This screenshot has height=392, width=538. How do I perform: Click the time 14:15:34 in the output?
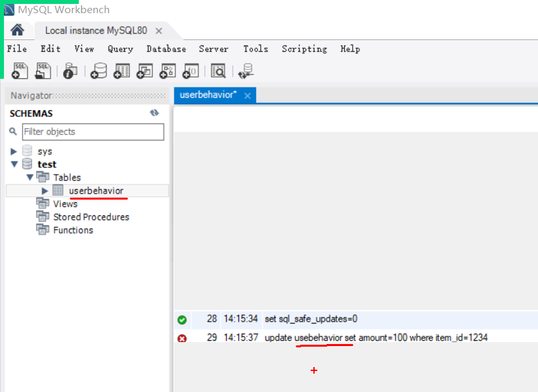(240, 319)
